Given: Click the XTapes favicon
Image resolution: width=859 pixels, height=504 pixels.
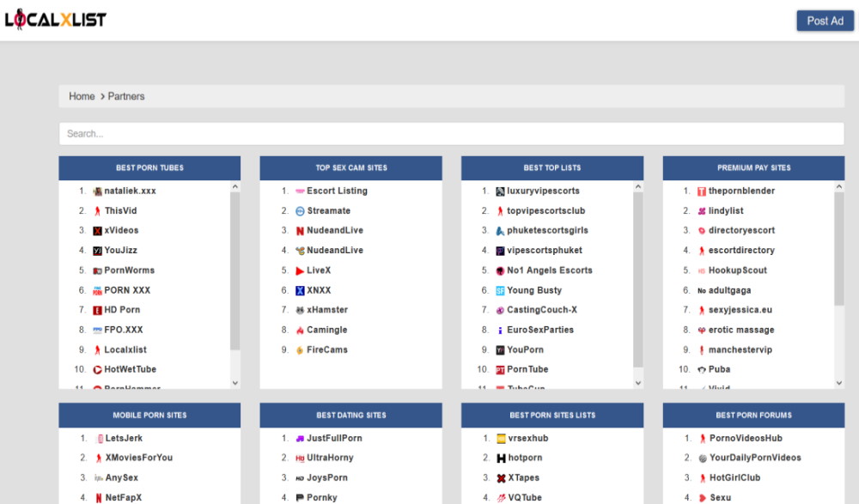Looking at the screenshot, I should (501, 478).
